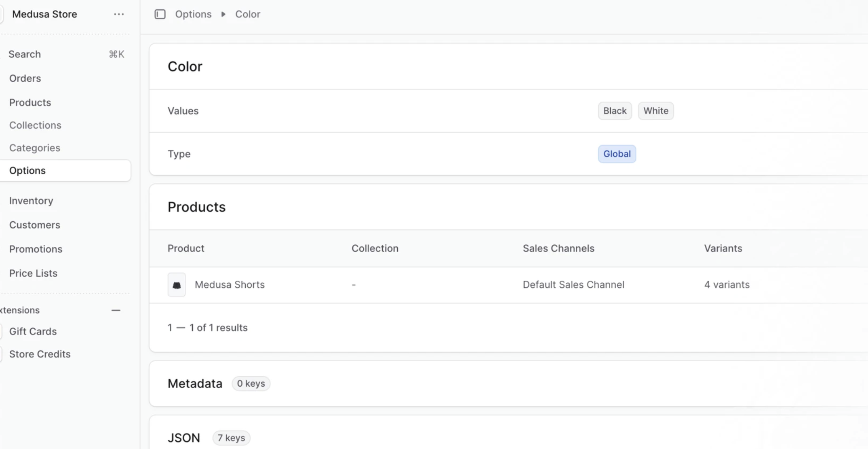868x449 pixels.
Task: Click the Variants column header
Action: tap(723, 248)
